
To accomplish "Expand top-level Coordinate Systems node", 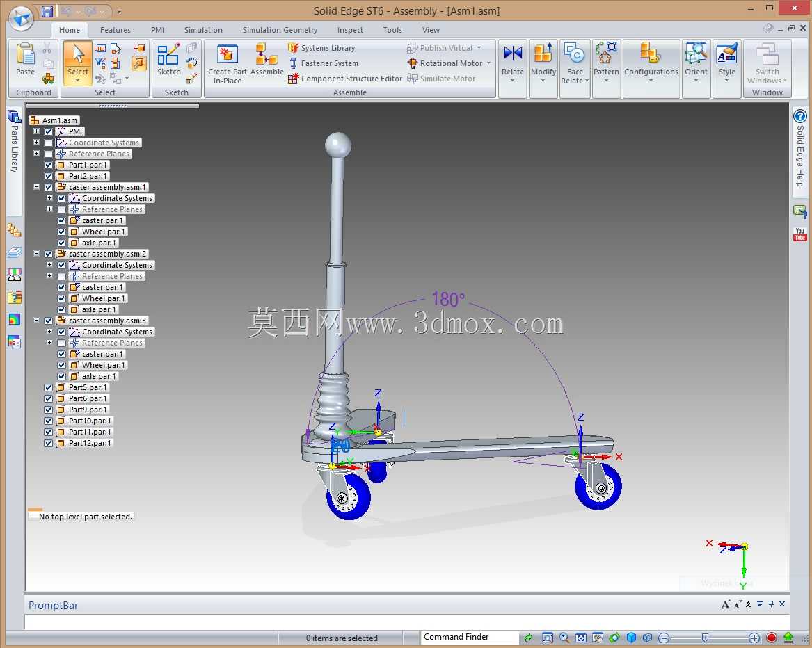I will [x=36, y=143].
